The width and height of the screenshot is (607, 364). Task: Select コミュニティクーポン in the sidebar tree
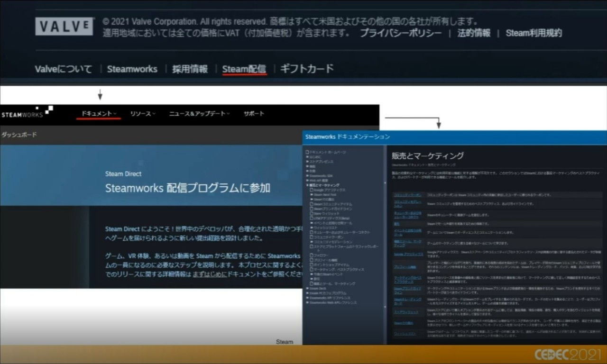point(328,237)
